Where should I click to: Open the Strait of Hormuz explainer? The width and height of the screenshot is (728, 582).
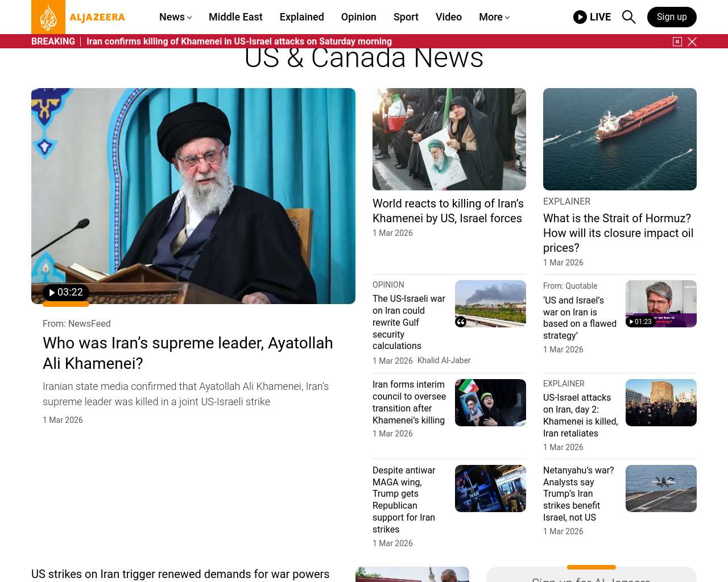click(618, 233)
